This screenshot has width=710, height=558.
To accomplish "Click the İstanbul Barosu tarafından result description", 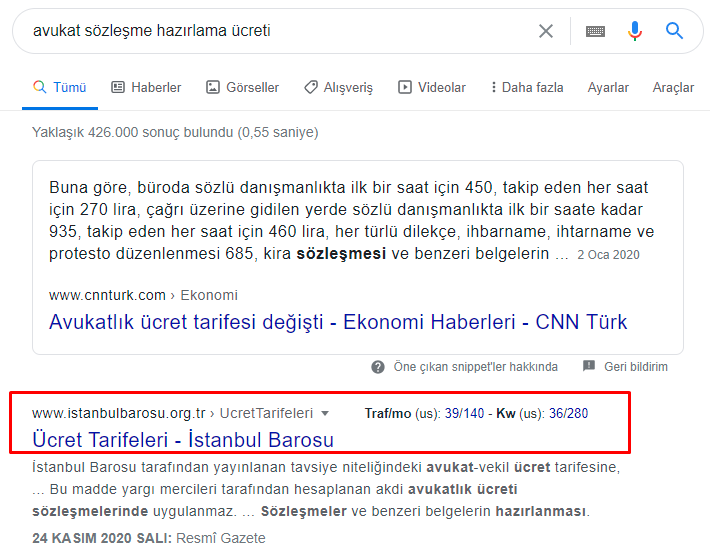I will [326, 489].
